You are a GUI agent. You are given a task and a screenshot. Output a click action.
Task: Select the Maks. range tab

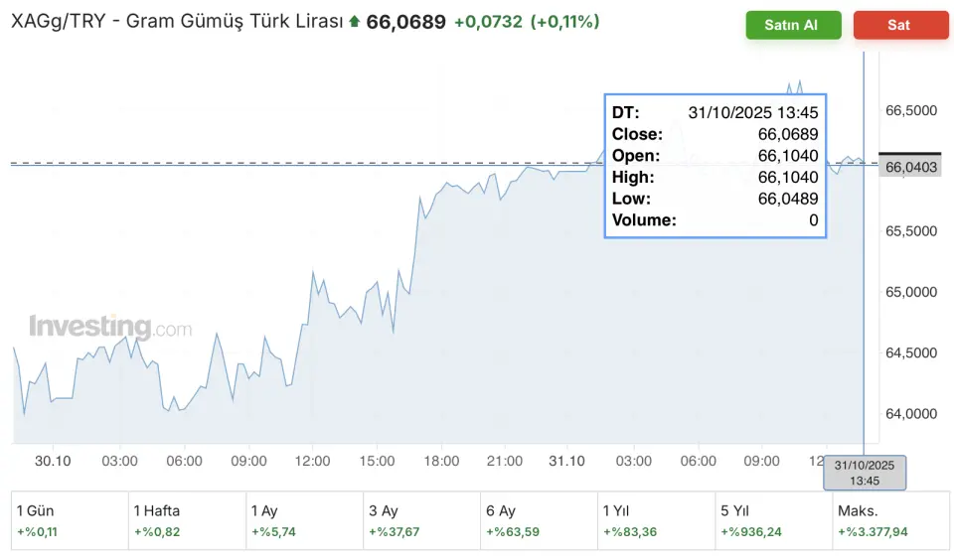click(x=889, y=520)
